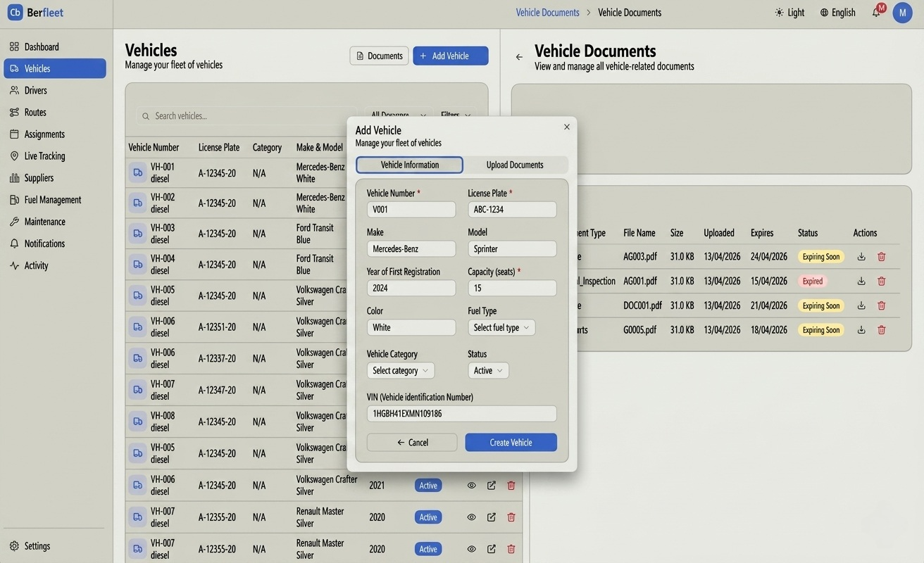This screenshot has height=563, width=924.
Task: Click the VIN input field
Action: click(x=461, y=414)
